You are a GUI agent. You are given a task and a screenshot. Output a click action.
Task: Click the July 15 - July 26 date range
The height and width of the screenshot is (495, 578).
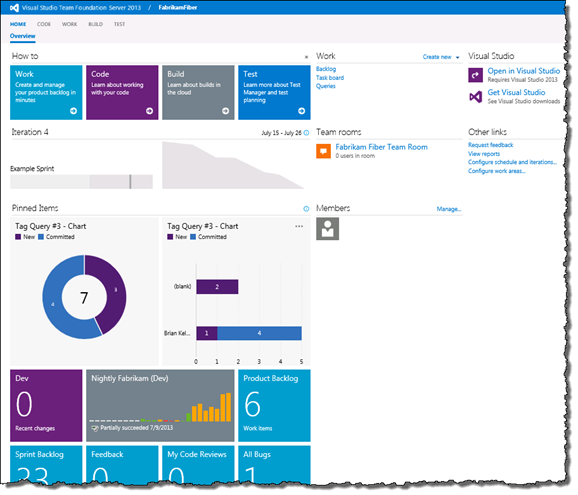click(x=282, y=133)
